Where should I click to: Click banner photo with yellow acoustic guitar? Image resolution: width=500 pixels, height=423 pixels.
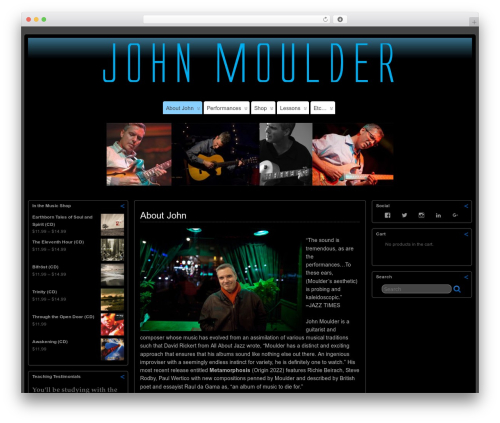coord(215,154)
